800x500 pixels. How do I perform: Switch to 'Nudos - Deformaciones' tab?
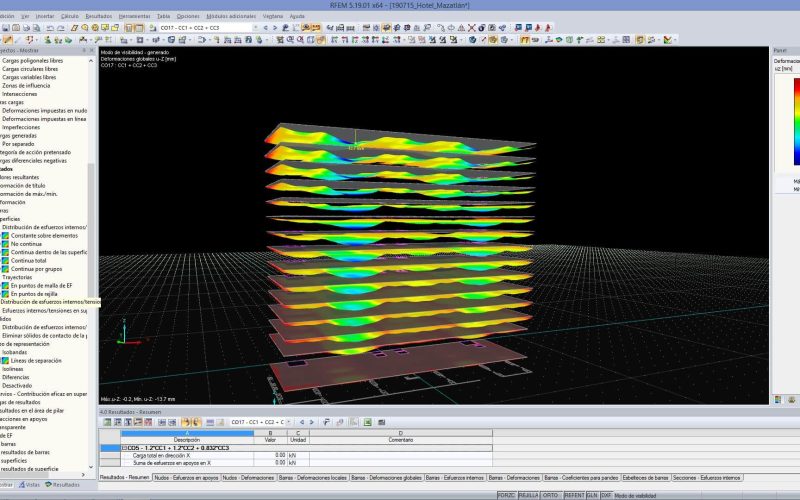pos(248,478)
